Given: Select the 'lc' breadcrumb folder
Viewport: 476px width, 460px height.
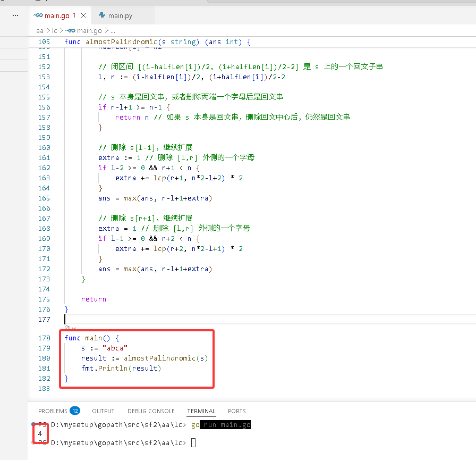Looking at the screenshot, I should point(55,31).
